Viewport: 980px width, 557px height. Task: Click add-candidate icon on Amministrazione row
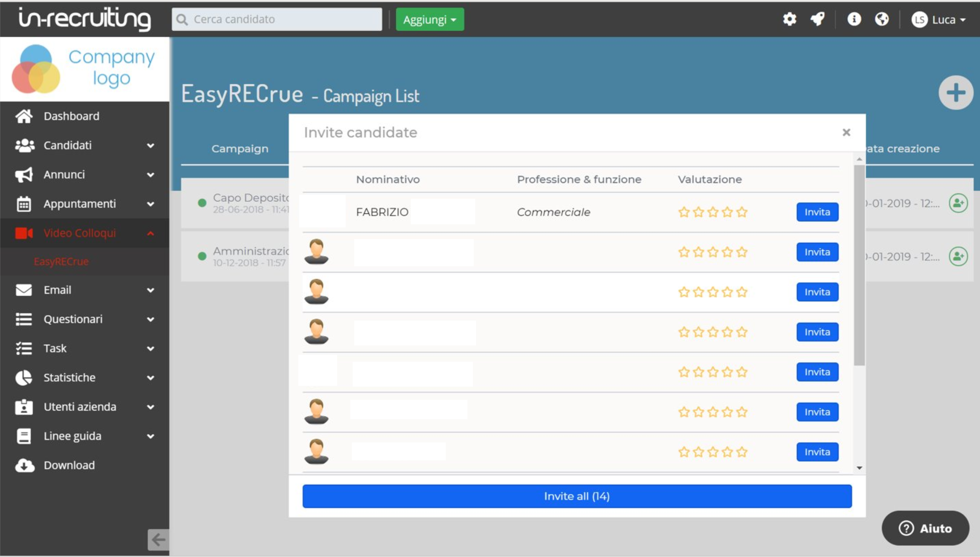point(958,256)
